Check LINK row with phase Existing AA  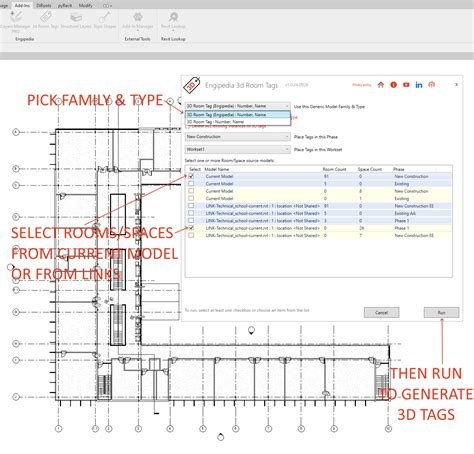[191, 213]
